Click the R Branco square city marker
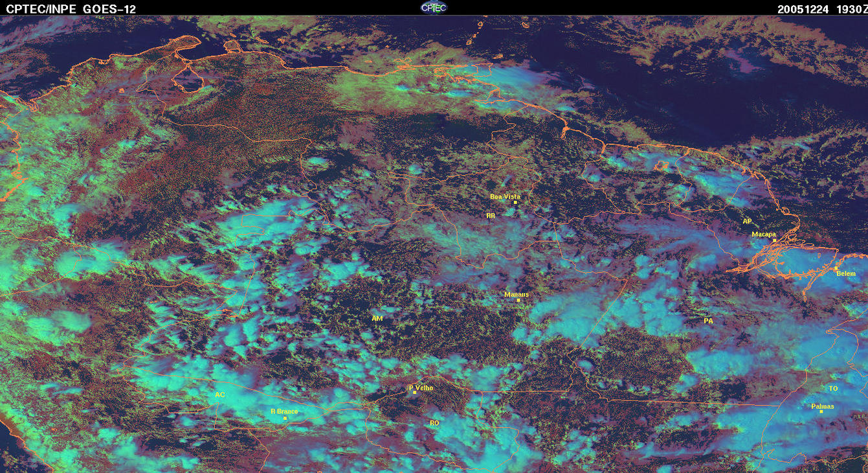Screen dimensions: 868x473 pos(285,419)
